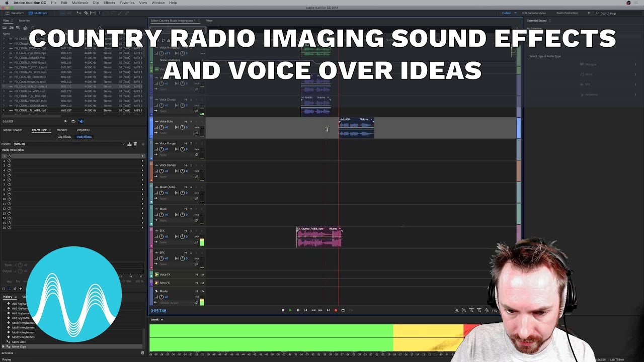Viewport: 644px width, 362px height.
Task: Toggle power for effect slot 1
Action: pos(9,156)
